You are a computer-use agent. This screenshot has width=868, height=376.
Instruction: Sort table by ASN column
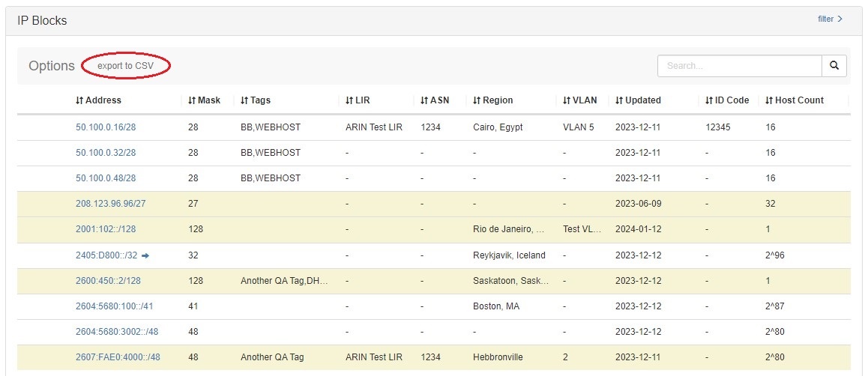[x=434, y=100]
